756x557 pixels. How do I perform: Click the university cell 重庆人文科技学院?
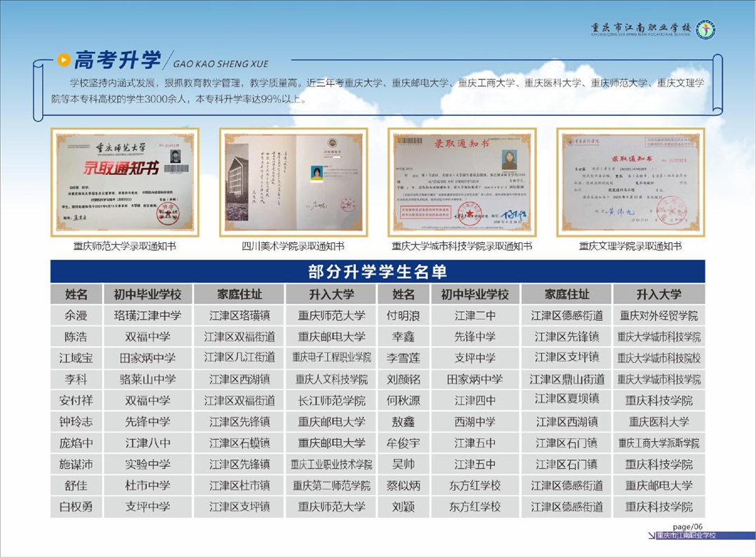(x=332, y=379)
